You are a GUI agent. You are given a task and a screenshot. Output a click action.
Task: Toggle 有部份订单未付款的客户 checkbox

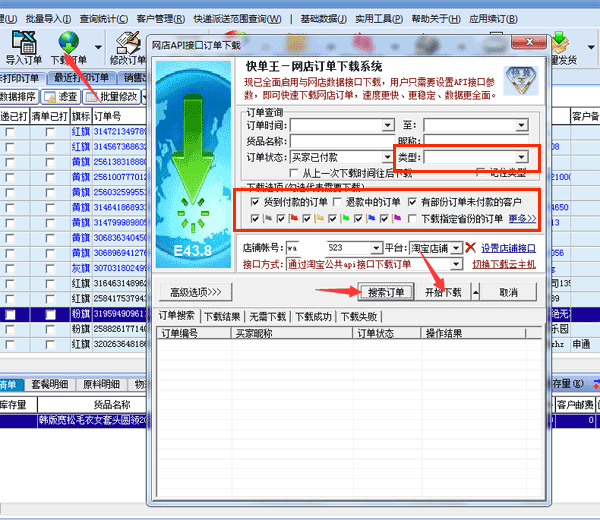(x=412, y=202)
